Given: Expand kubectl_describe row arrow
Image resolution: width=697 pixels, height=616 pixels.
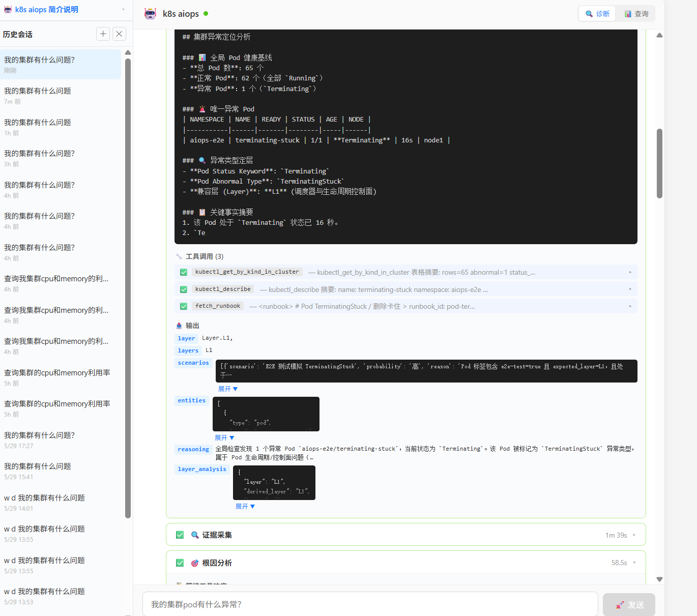Looking at the screenshot, I should 630,289.
